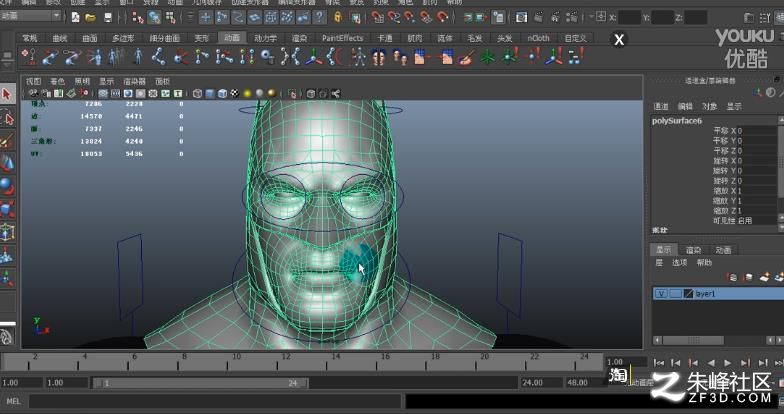Image resolution: width=784 pixels, height=414 pixels.
Task: Click the Render Current Frame clapboard icon
Action: coord(538,18)
